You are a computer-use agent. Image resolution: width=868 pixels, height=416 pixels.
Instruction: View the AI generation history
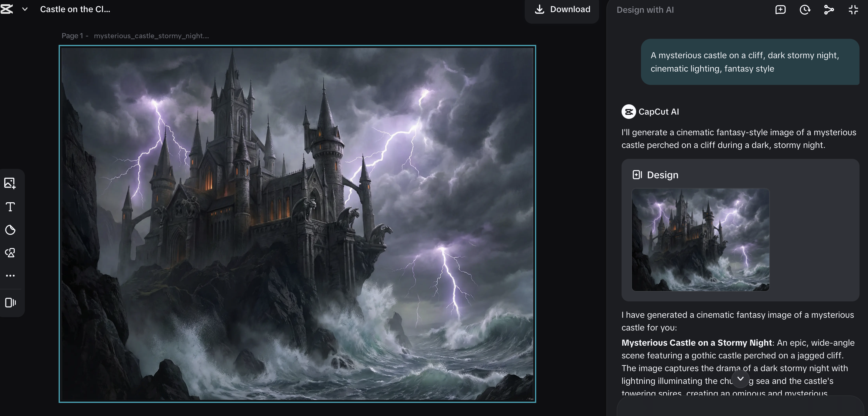(x=805, y=10)
